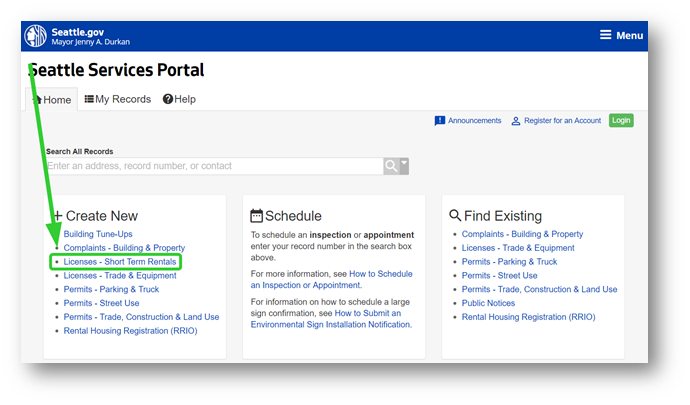Find existing Licenses - Trade & Equipment
This screenshot has height=405, width=690.
(x=518, y=248)
